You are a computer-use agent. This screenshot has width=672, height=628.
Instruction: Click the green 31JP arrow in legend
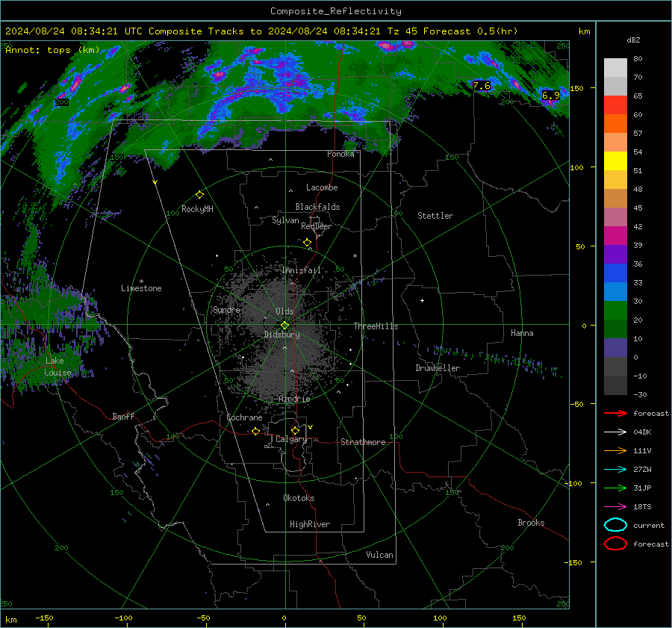(615, 488)
